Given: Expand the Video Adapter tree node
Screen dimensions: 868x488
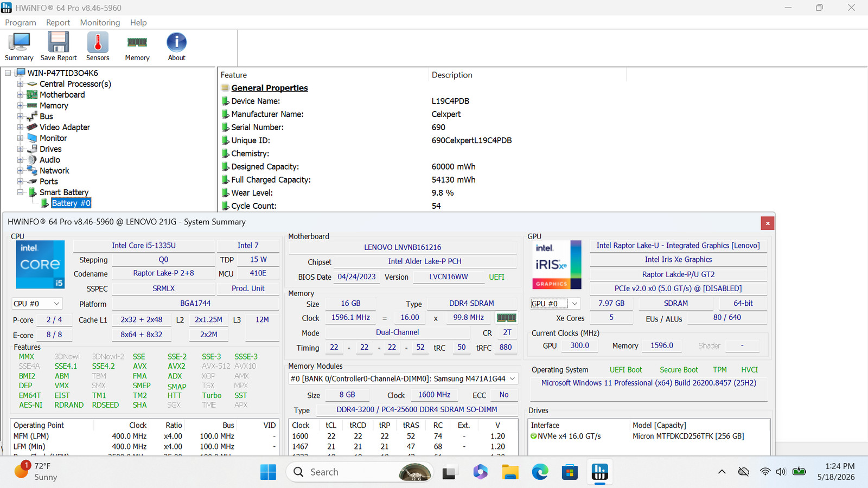Looking at the screenshot, I should coord(20,127).
